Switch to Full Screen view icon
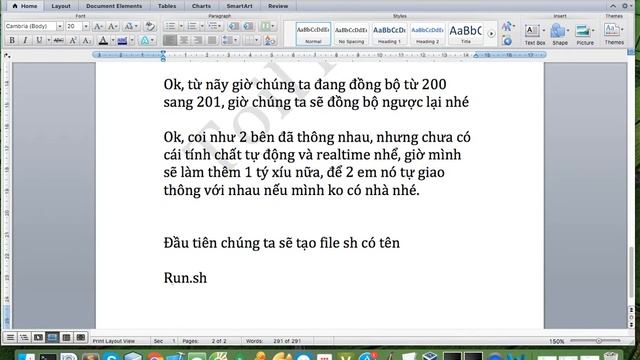Image resolution: width=640 pixels, height=360 pixels. point(80,337)
